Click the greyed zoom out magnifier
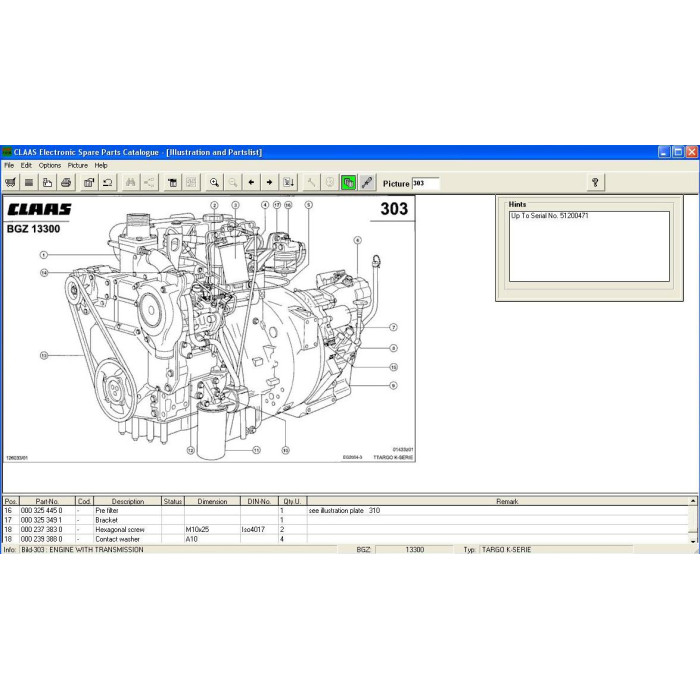700x700 pixels. tap(233, 183)
